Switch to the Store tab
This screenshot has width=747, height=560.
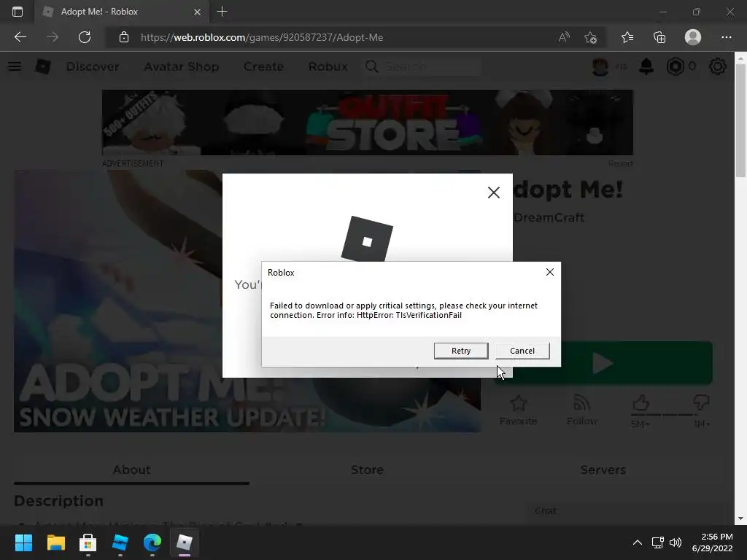[368, 470]
